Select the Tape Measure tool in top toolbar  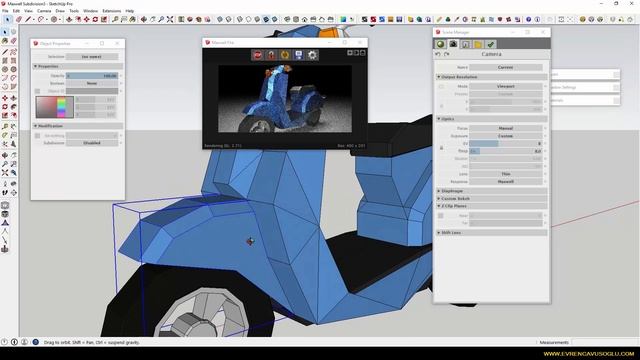pos(115,19)
